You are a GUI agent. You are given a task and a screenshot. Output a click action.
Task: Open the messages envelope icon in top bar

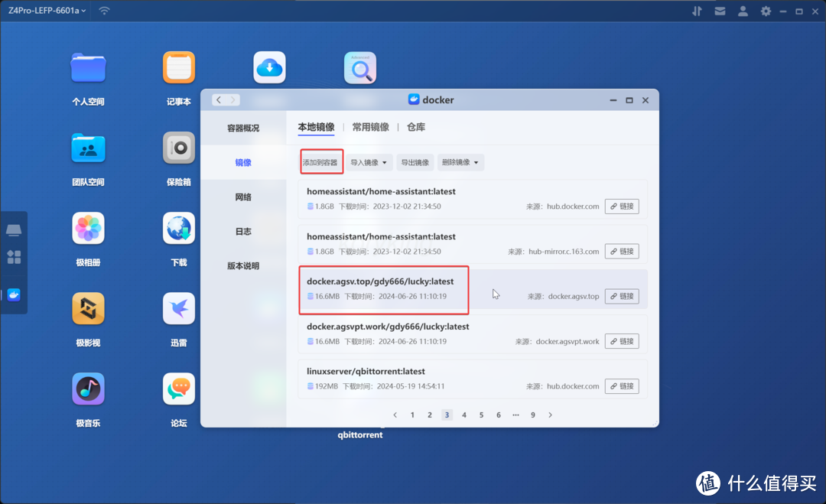click(720, 11)
